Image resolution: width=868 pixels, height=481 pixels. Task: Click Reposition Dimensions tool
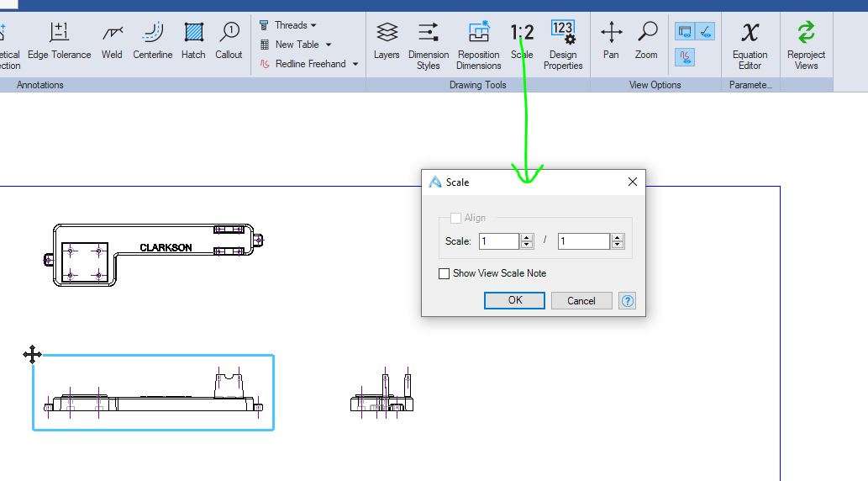click(x=479, y=45)
